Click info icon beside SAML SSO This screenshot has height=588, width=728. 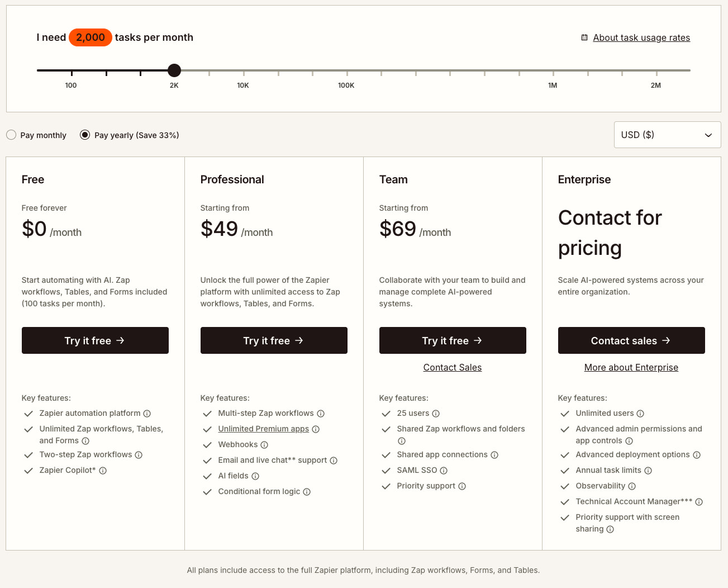tap(444, 471)
